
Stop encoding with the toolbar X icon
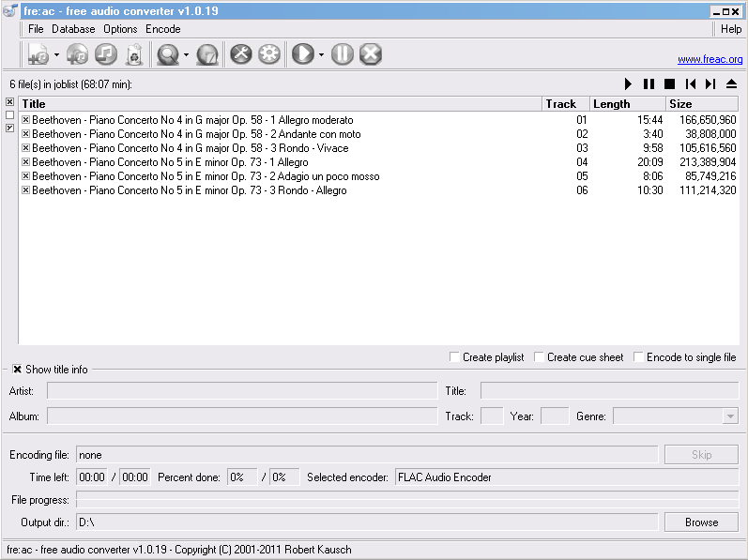371,54
